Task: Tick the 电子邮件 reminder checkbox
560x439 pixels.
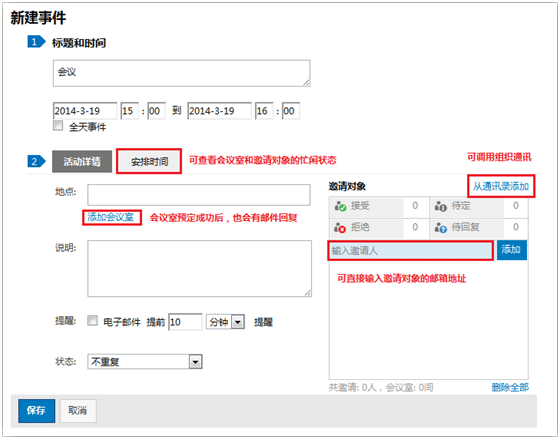Action: [x=92, y=320]
